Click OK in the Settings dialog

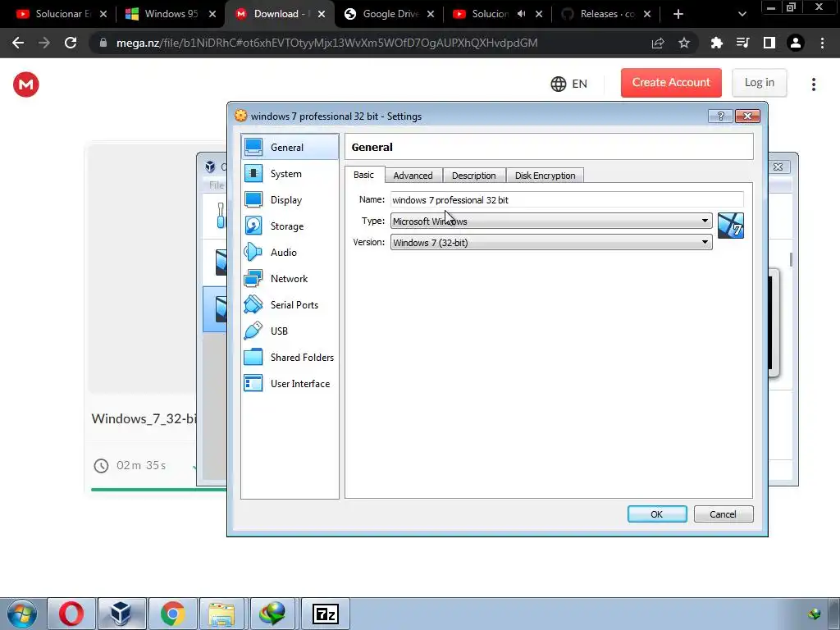pos(657,514)
